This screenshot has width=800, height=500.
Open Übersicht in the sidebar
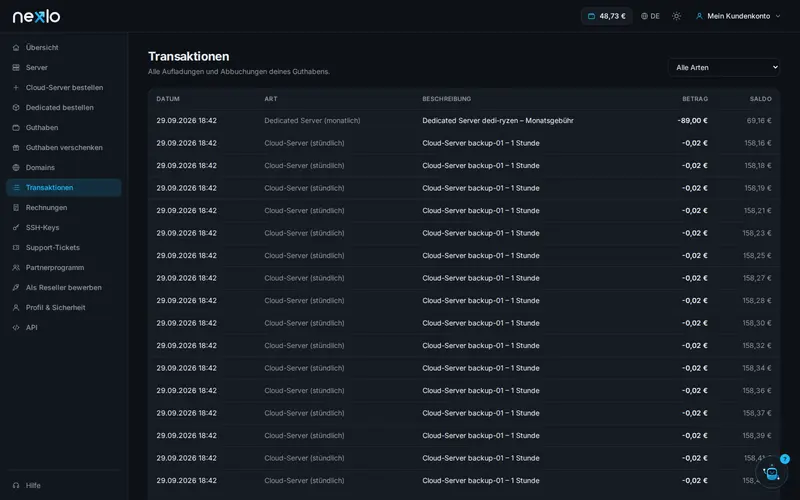pyautogui.click(x=64, y=47)
